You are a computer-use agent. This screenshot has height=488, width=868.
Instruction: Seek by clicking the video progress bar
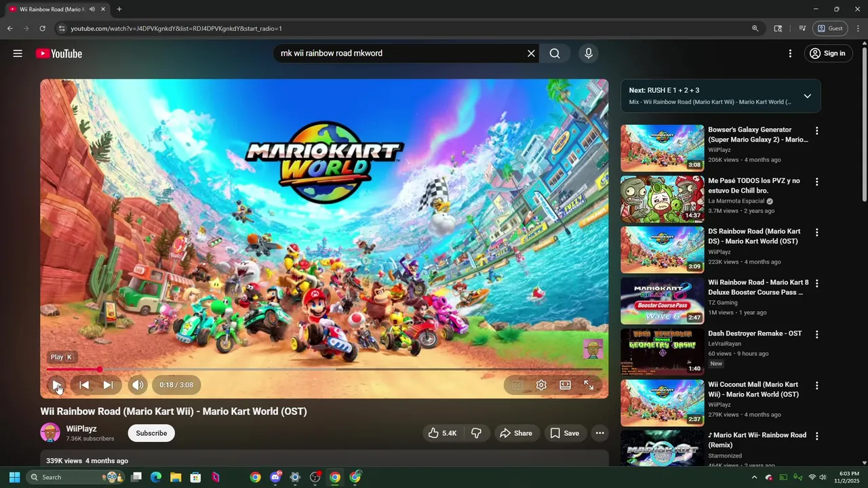(324, 369)
